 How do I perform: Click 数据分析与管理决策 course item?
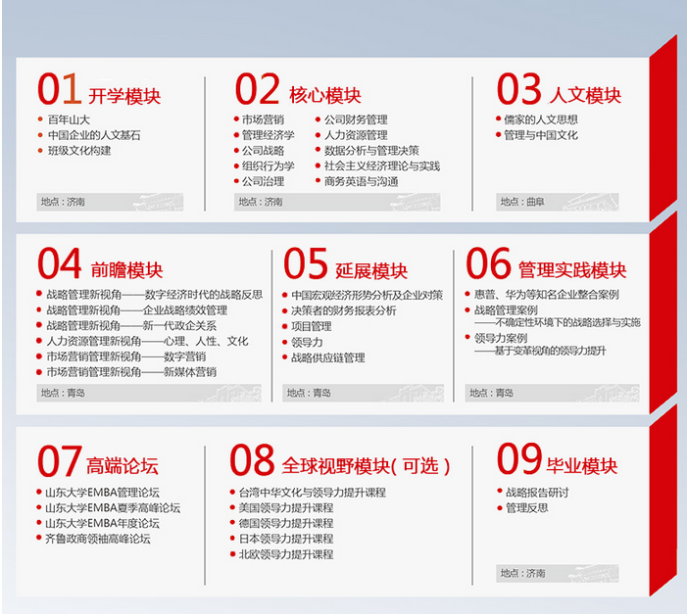click(x=371, y=151)
